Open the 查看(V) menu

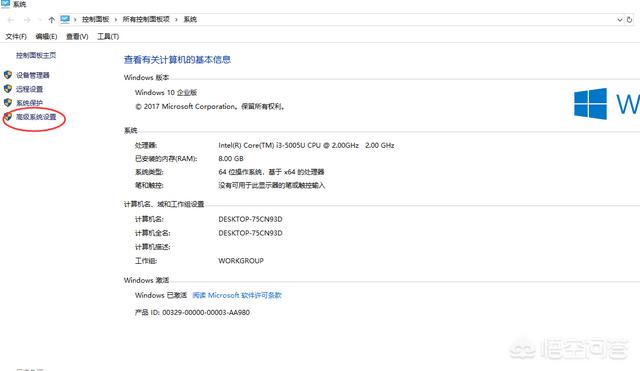[77, 37]
